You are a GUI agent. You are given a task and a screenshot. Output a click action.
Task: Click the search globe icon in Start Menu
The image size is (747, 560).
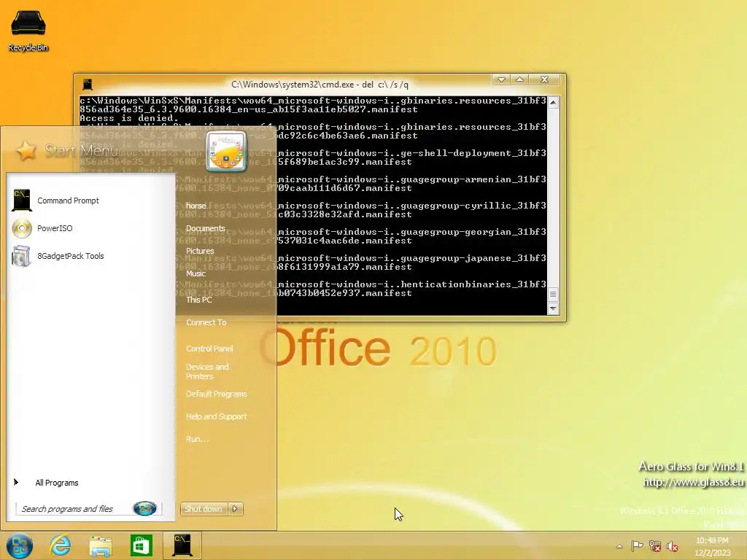click(x=145, y=508)
